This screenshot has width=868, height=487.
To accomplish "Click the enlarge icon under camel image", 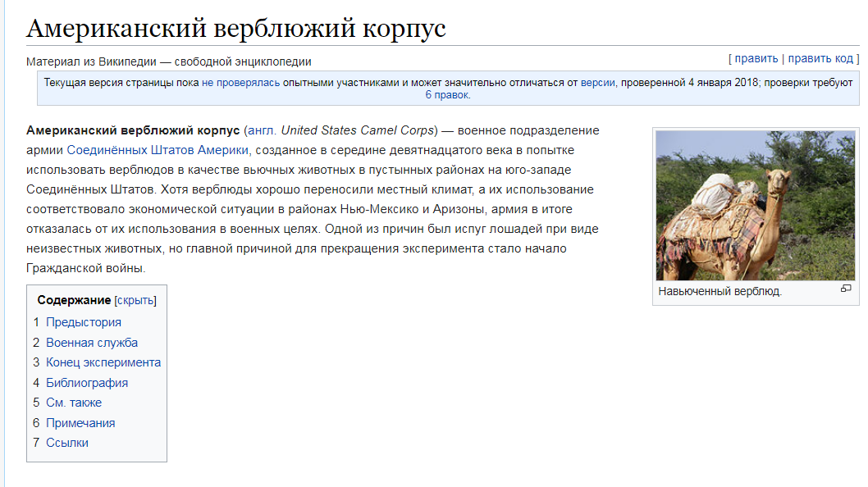I will click(845, 289).
